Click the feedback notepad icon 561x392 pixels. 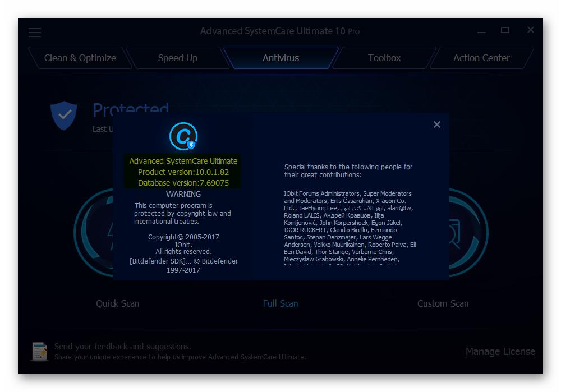pos(39,351)
